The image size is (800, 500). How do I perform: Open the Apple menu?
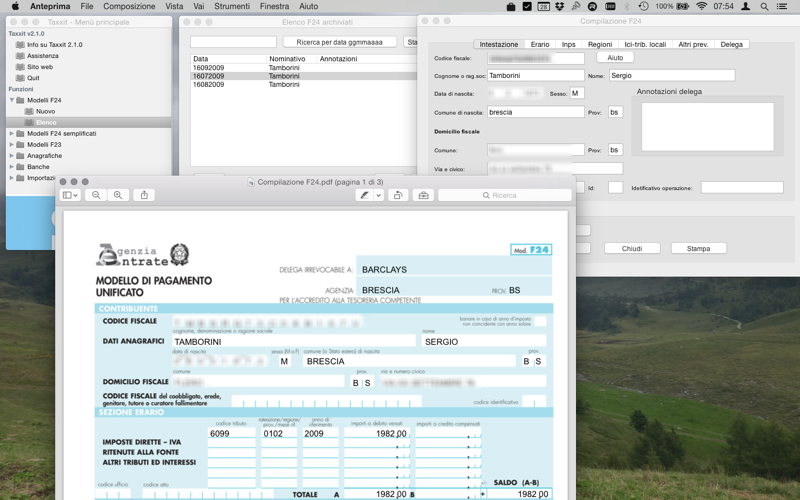point(15,6)
